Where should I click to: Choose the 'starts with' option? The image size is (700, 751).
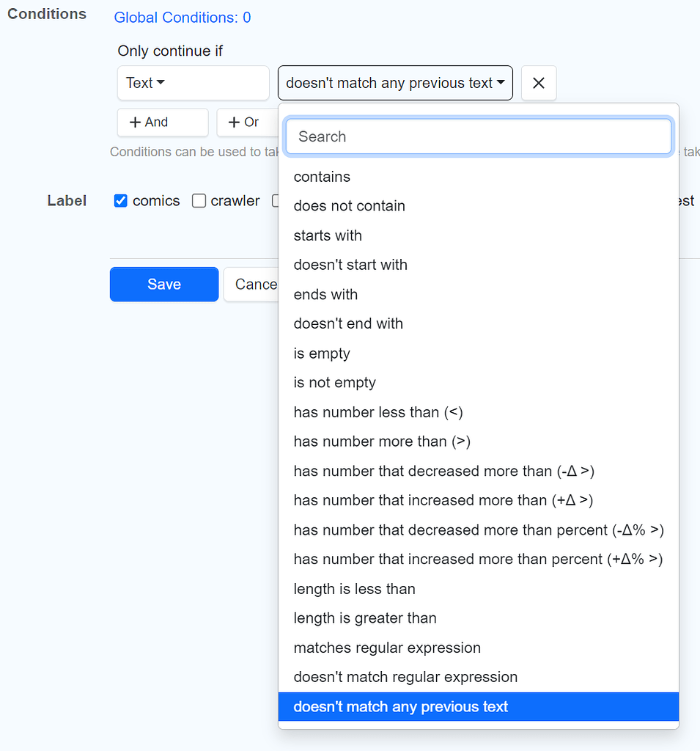[479, 235]
